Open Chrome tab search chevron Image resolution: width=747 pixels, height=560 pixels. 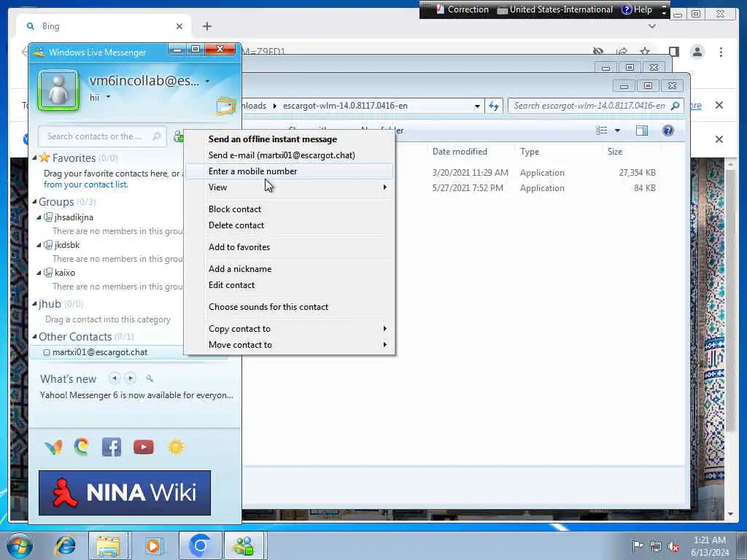click(x=652, y=26)
